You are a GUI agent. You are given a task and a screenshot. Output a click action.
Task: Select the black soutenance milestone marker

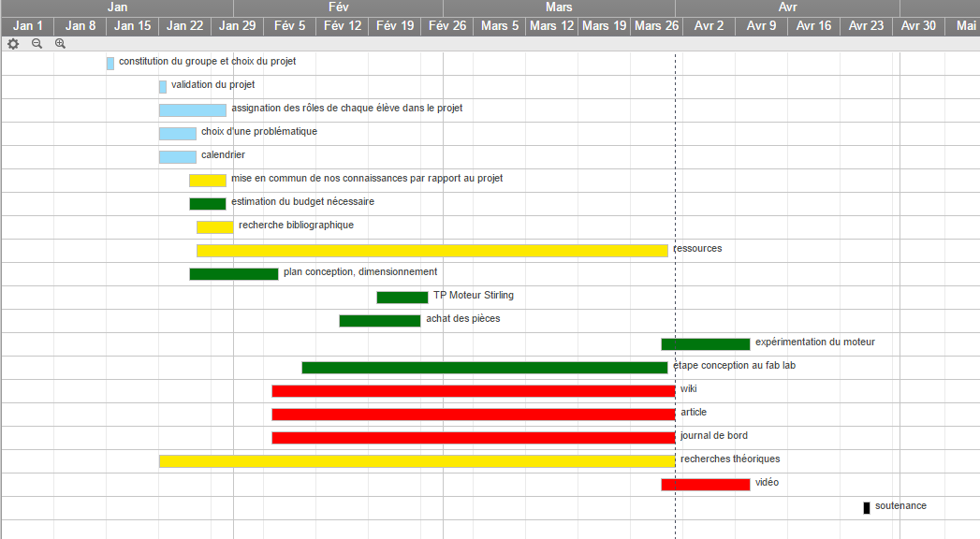[x=867, y=507]
